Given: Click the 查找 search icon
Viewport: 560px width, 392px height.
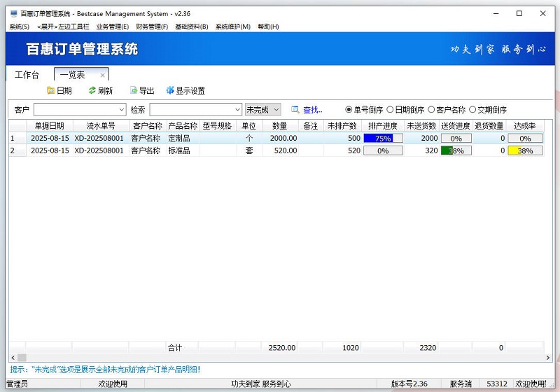Looking at the screenshot, I should click(x=295, y=110).
